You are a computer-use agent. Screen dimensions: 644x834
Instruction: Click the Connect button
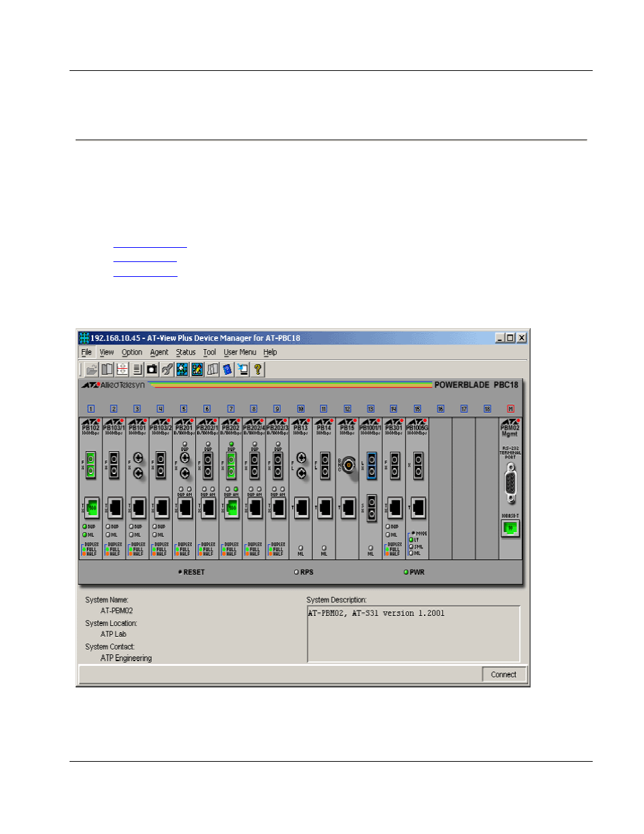point(504,675)
